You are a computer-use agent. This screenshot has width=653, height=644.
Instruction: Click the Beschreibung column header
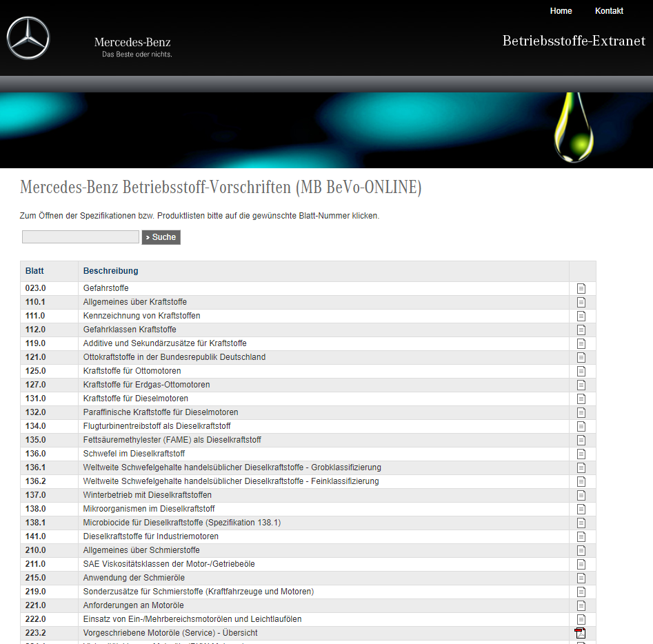pos(111,271)
